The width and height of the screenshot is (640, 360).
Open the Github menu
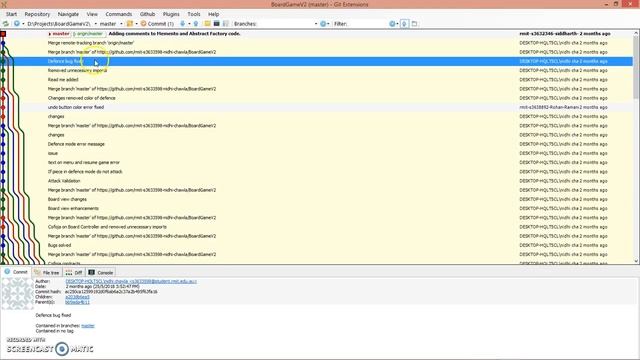(x=147, y=14)
